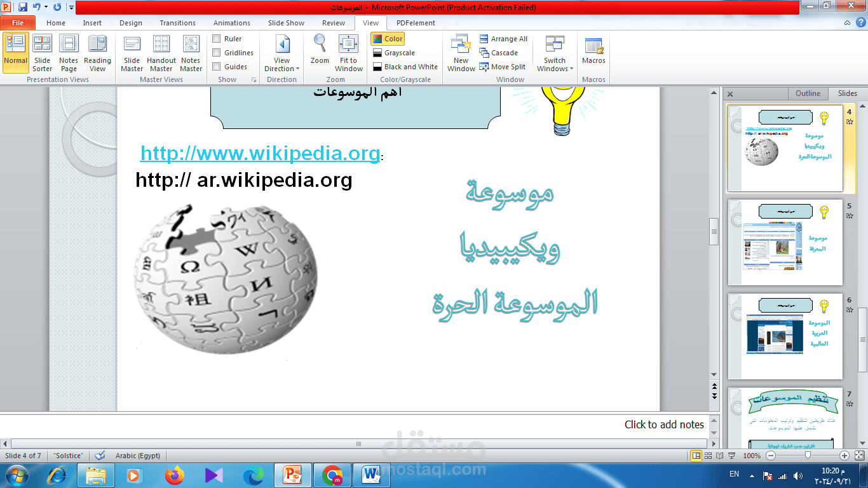Select the Color view mode
The height and width of the screenshot is (488, 868).
pyautogui.click(x=388, y=39)
